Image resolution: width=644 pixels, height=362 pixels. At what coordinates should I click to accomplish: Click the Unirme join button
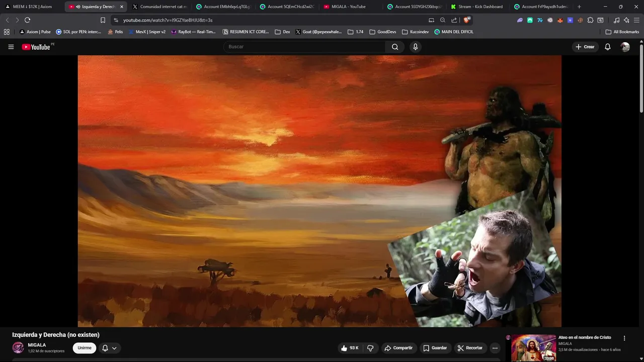[x=85, y=348]
